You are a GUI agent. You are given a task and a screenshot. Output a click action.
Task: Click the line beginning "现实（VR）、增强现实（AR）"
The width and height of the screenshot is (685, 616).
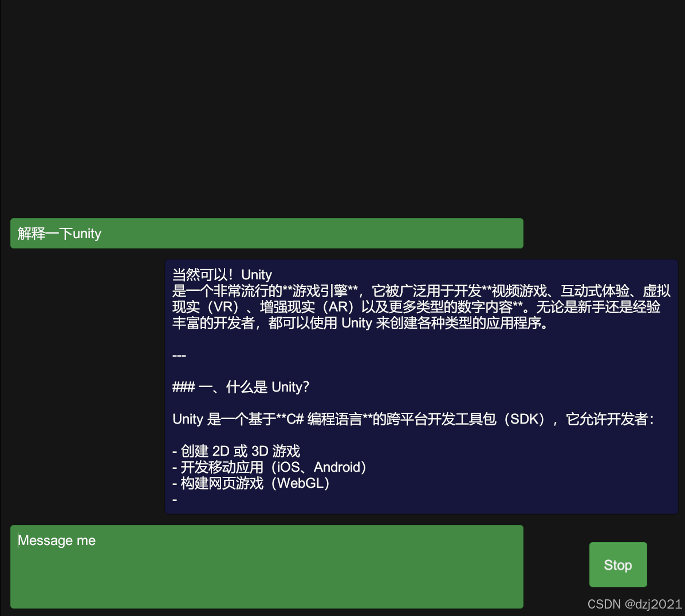(416, 307)
